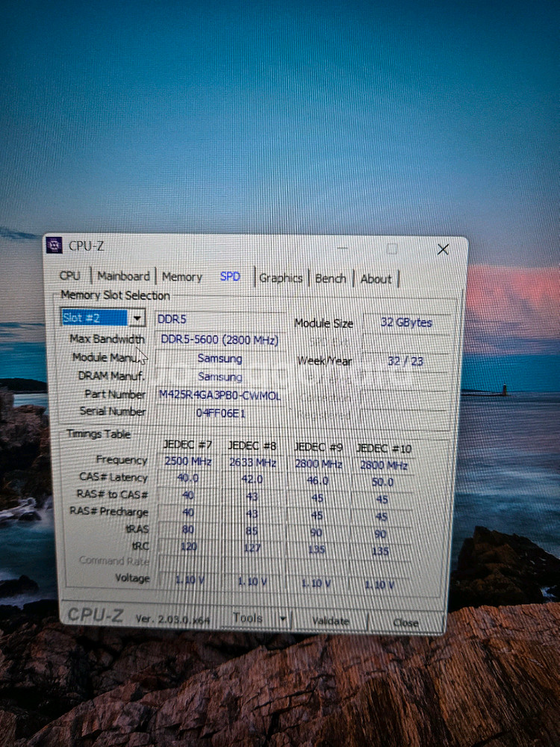Go to the Memory tab
The height and width of the screenshot is (747, 560).
pos(182,277)
